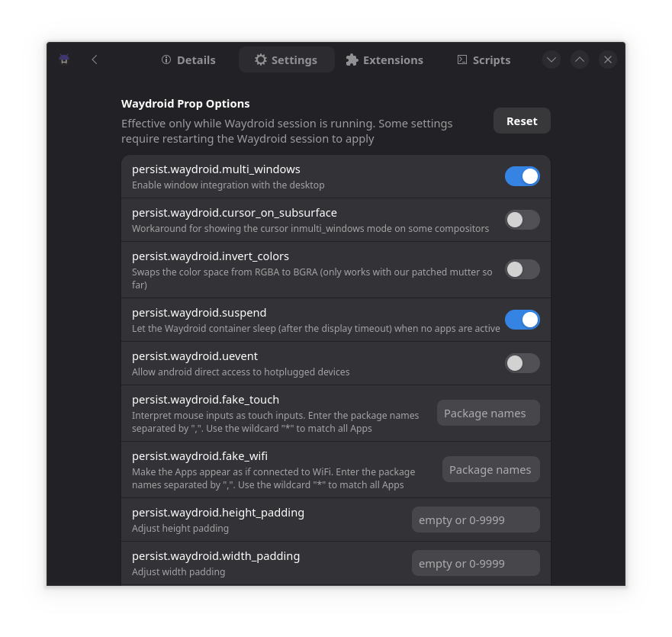The image size is (672, 637).
Task: Click the back arrow navigation icon
Action: (94, 59)
